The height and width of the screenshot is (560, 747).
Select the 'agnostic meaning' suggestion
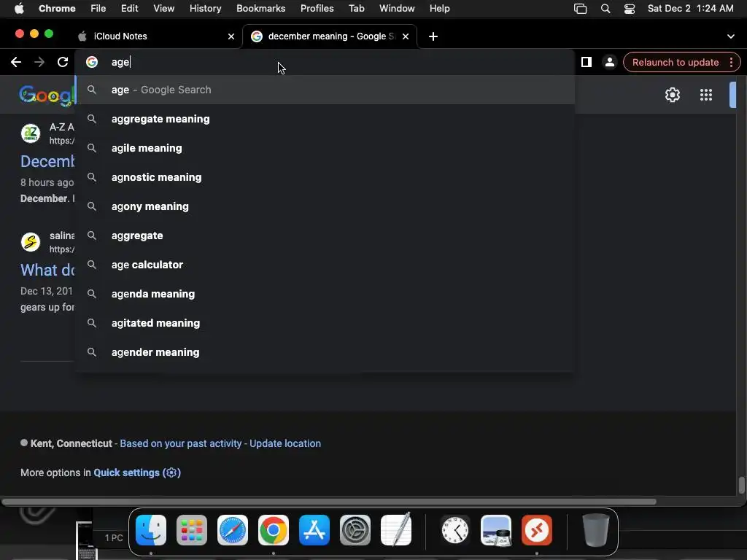pos(325,177)
